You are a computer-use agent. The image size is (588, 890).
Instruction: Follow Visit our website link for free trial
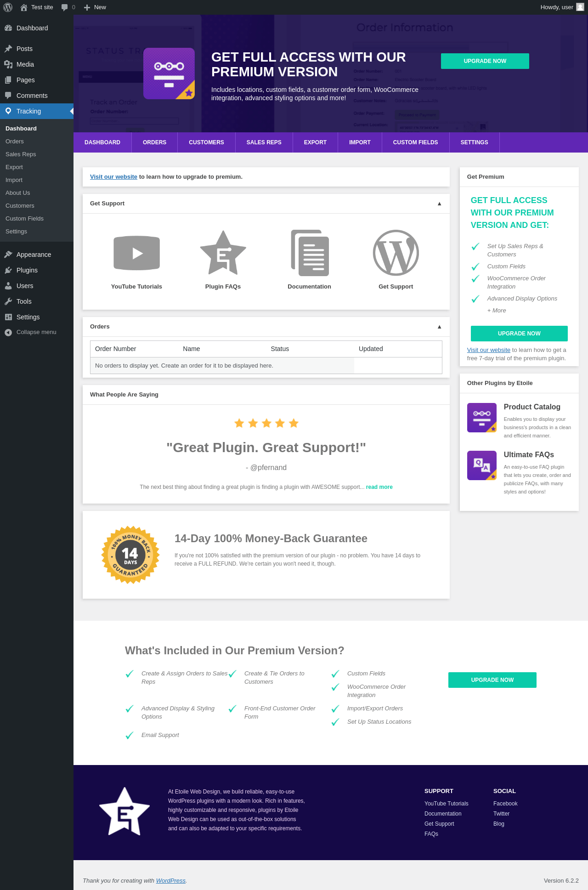pos(489,350)
